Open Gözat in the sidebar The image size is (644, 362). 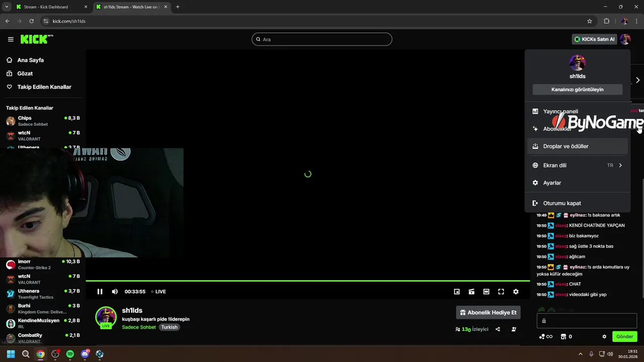coord(25,73)
